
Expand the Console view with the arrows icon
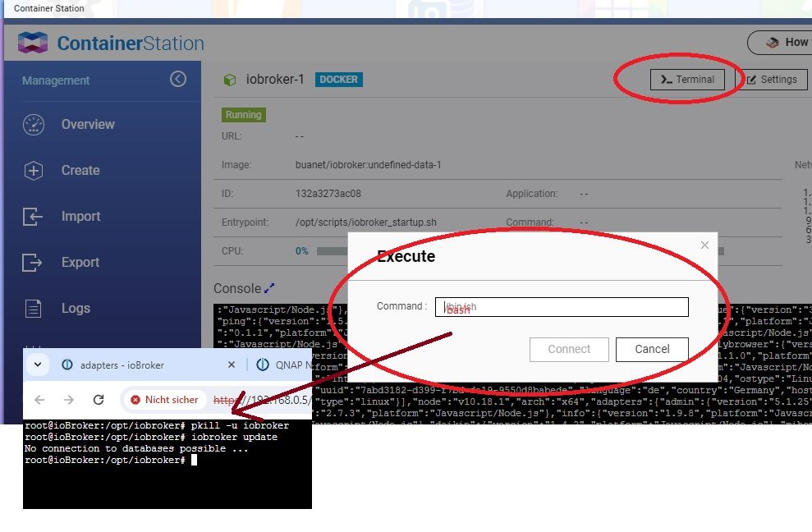(x=269, y=288)
